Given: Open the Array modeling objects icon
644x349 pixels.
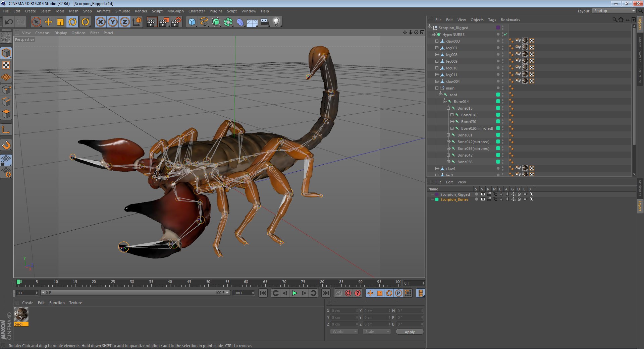Looking at the screenshot, I should 228,22.
